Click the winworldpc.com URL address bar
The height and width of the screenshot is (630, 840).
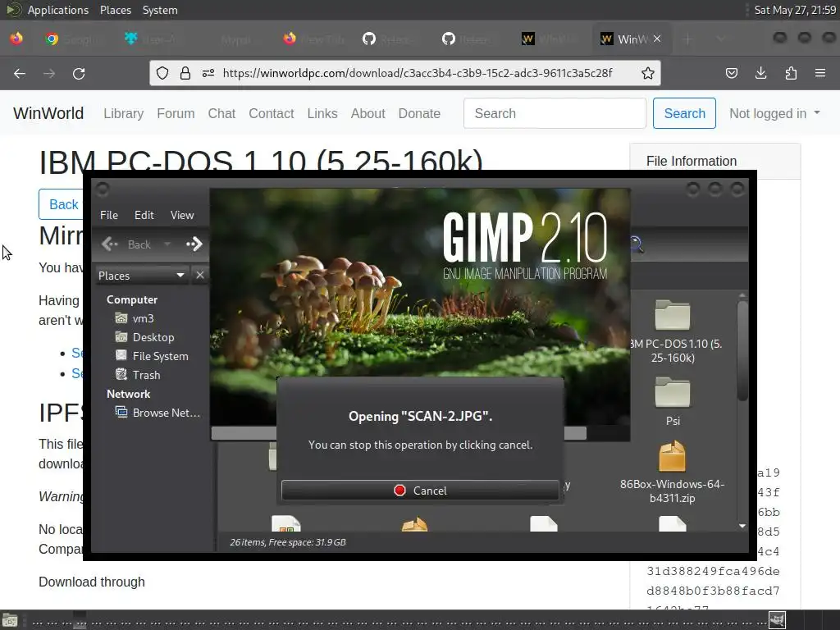point(418,73)
